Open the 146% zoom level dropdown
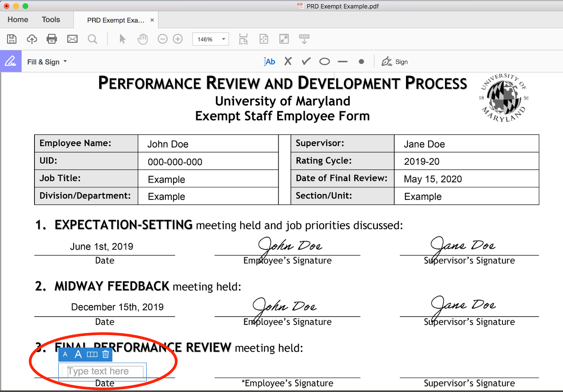The height and width of the screenshot is (392, 563). pos(210,39)
